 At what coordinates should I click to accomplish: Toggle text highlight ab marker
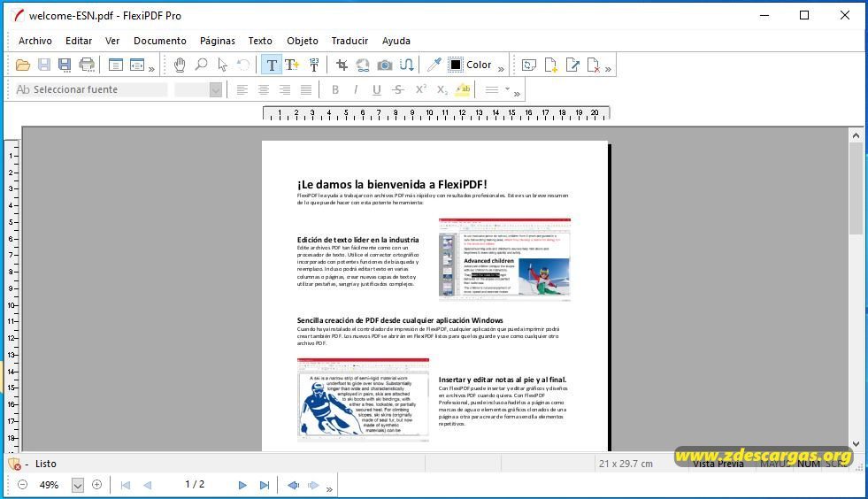coord(463,89)
